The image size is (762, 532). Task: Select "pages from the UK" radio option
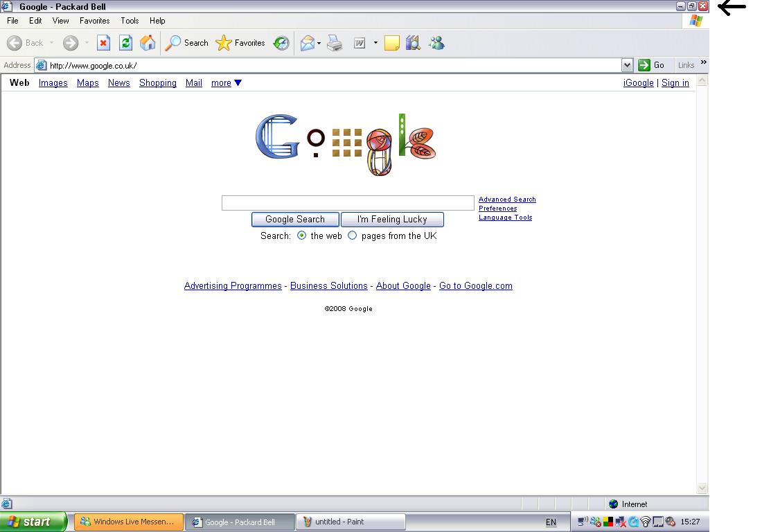(353, 236)
